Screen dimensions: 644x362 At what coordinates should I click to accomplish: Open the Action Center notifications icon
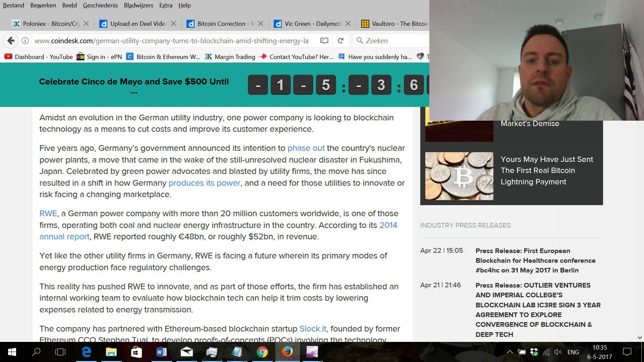pos(627,352)
